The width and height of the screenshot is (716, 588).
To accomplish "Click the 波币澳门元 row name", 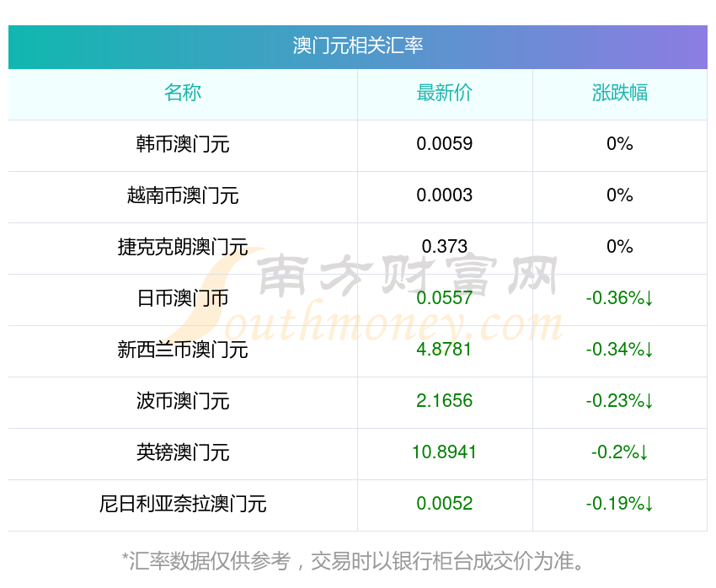I will pos(183,401).
